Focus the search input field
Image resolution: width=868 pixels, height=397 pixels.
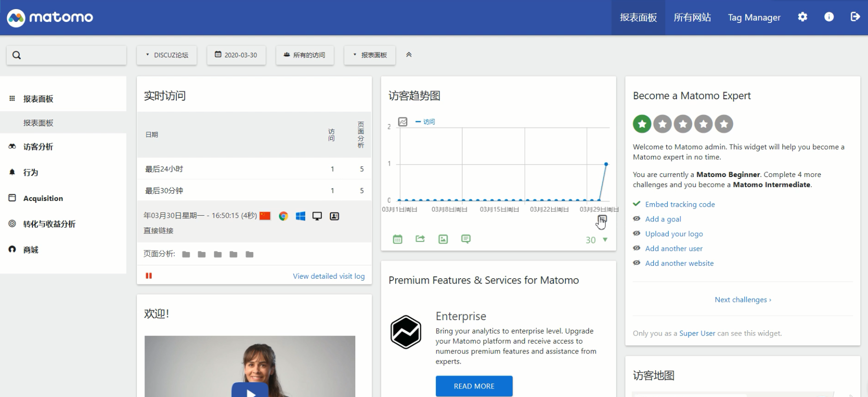tap(66, 55)
